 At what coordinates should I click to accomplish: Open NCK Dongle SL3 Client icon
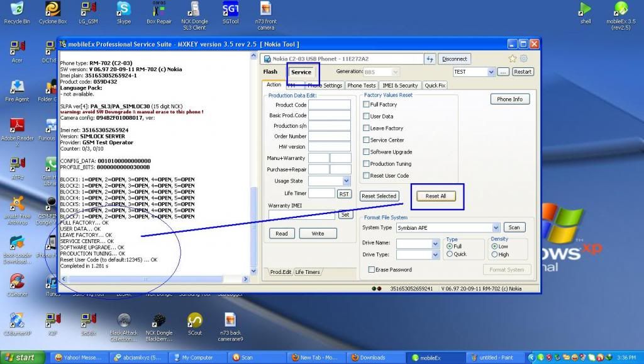[x=194, y=15]
